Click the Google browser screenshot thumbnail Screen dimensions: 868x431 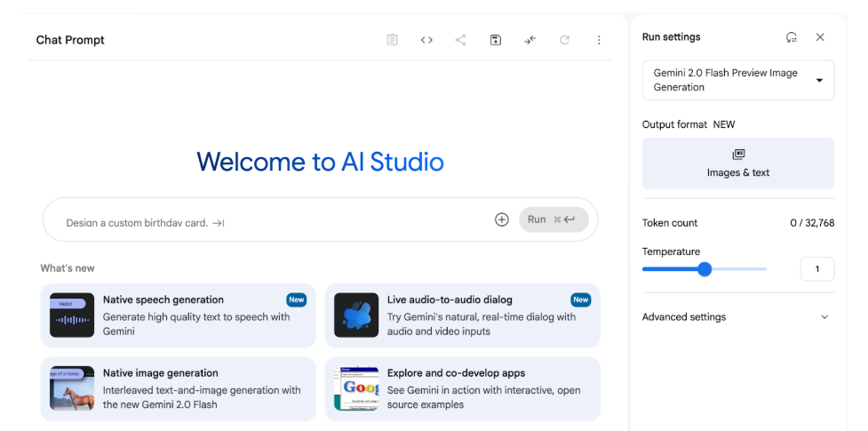pyautogui.click(x=356, y=388)
